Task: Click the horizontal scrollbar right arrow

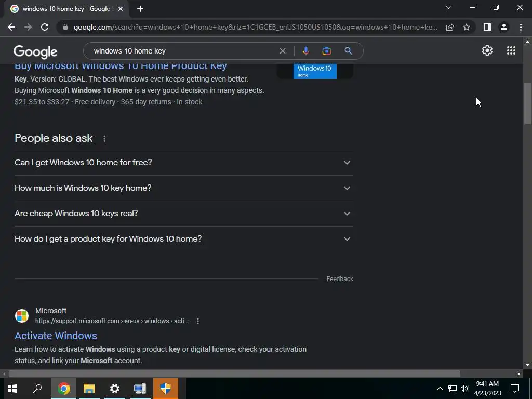Action: tap(519, 374)
